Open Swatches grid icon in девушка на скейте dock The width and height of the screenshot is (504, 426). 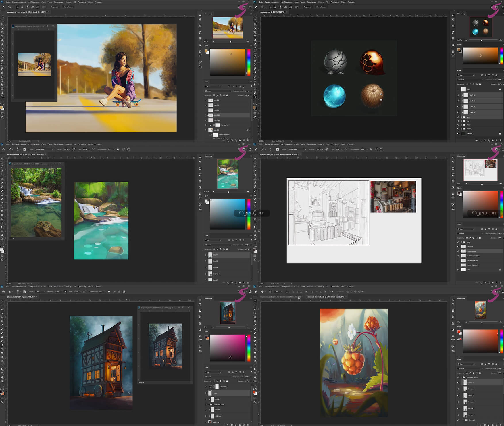(x=200, y=39)
